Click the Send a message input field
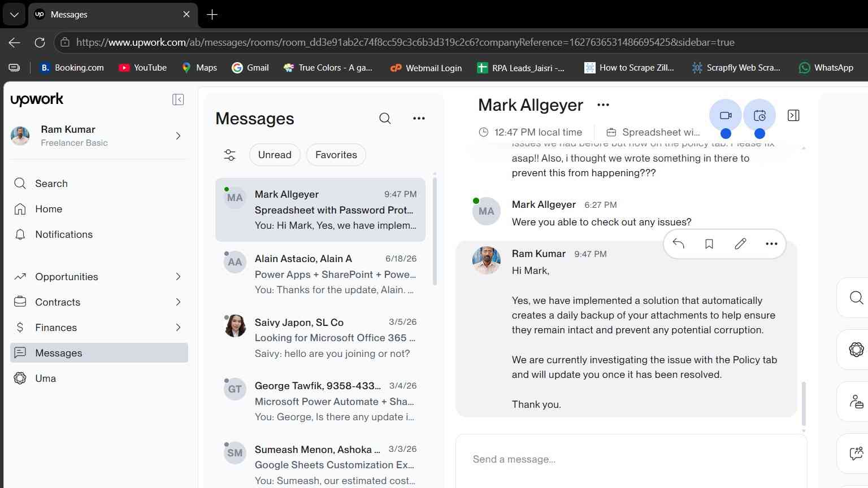The image size is (868, 488). pos(631,460)
